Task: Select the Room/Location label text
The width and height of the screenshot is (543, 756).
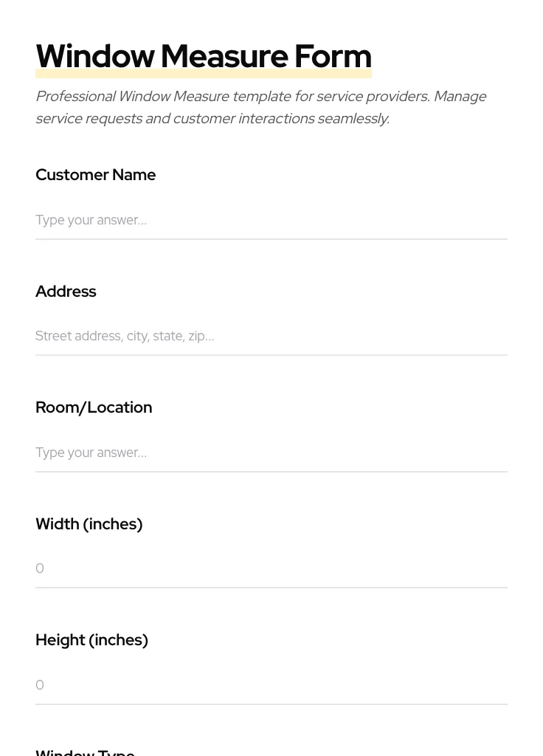Action: [x=94, y=408]
